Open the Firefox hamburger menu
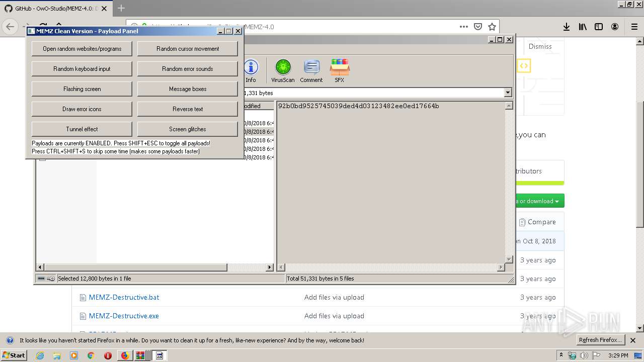 (634, 27)
